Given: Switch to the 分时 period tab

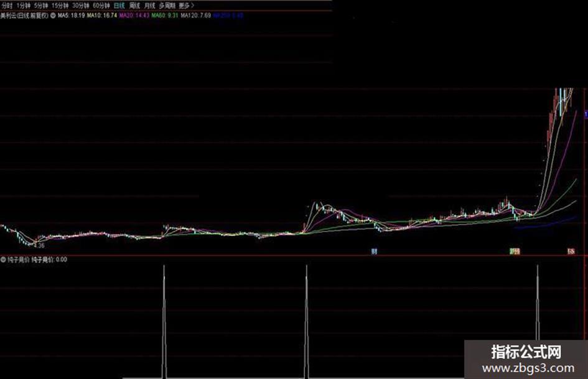Looking at the screenshot, I should (x=7, y=6).
